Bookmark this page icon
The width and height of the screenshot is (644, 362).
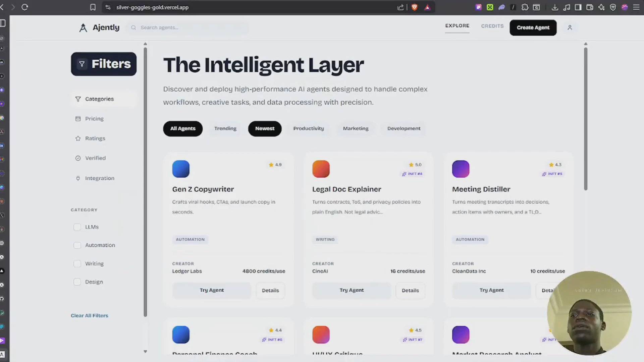point(93,7)
